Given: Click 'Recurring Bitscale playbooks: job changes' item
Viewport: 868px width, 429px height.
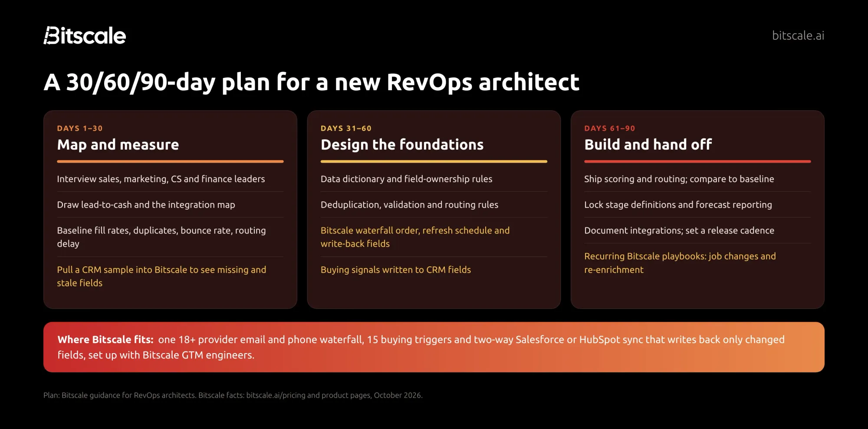Looking at the screenshot, I should (x=680, y=263).
